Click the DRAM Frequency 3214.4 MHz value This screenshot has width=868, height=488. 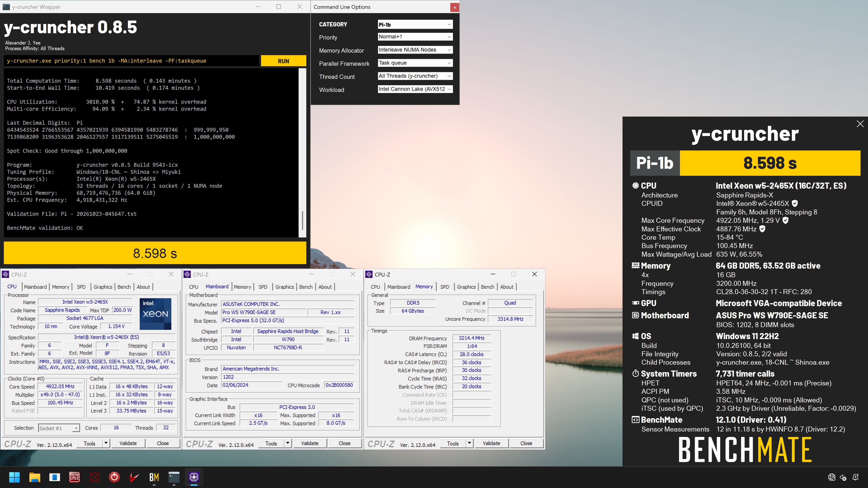point(471,338)
